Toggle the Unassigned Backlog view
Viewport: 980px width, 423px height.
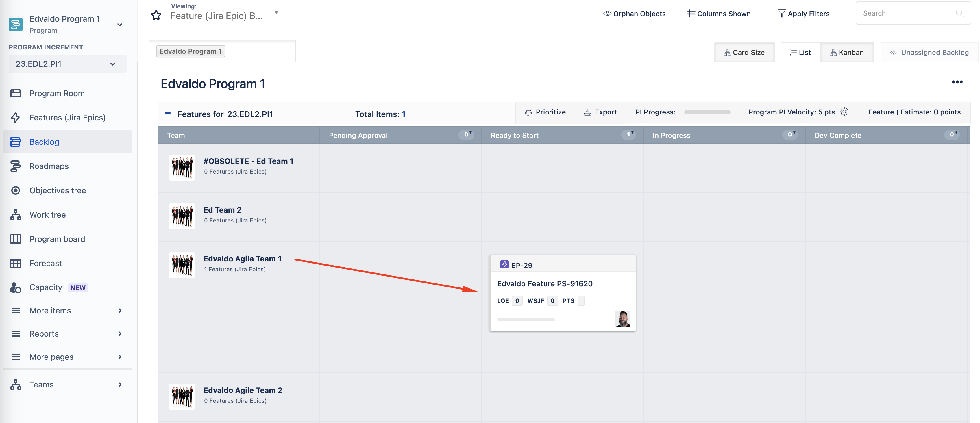click(929, 53)
